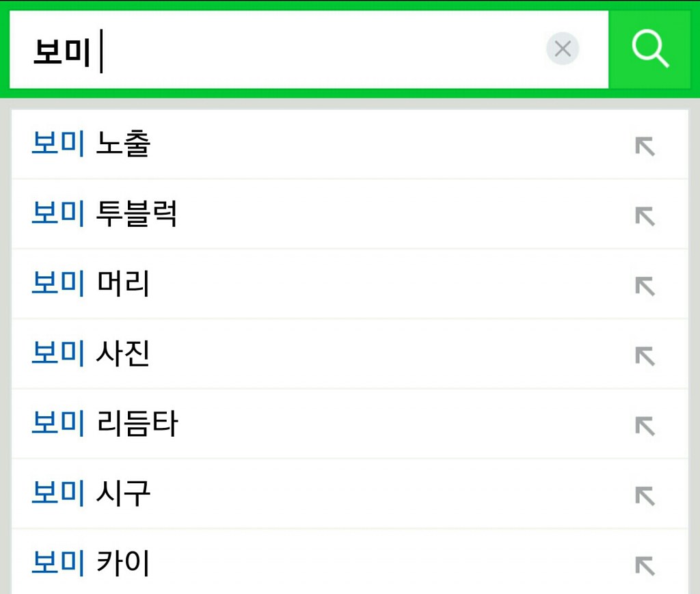Choose the 보미 카이 suggestion

pyautogui.click(x=91, y=564)
